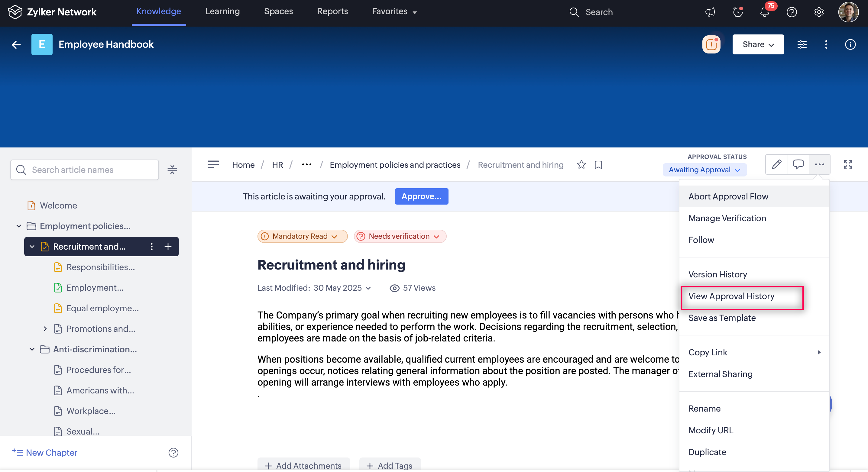Screen dimensions: 868x472
Task: Collapse all chapters toggle in sidebar
Action: (172, 170)
